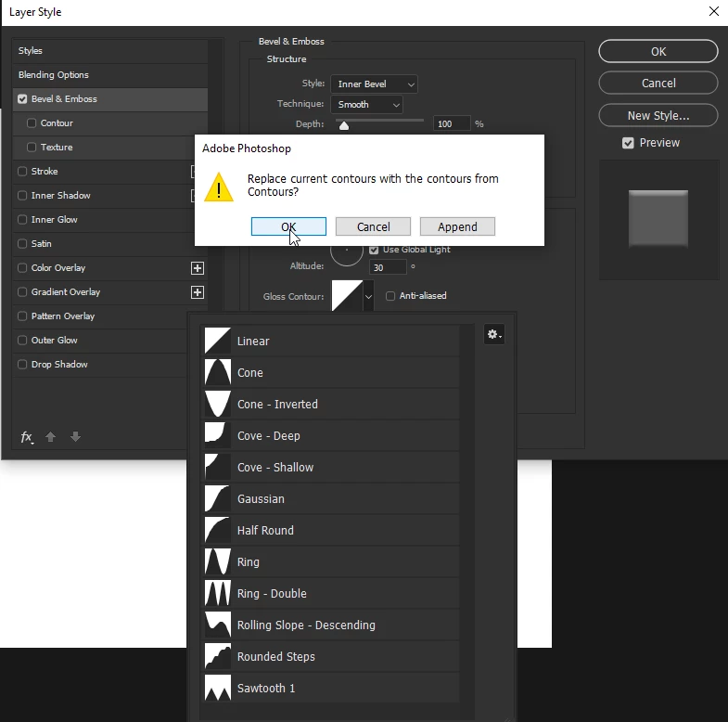Viewport: 728px width, 722px height.
Task: Click the Gaussian contour icon
Action: [x=218, y=499]
